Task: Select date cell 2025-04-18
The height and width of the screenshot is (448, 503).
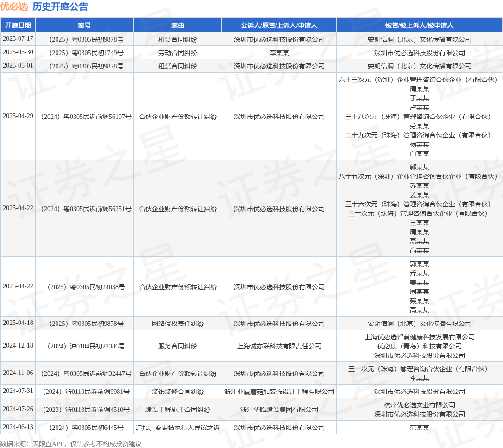Action: tap(18, 323)
